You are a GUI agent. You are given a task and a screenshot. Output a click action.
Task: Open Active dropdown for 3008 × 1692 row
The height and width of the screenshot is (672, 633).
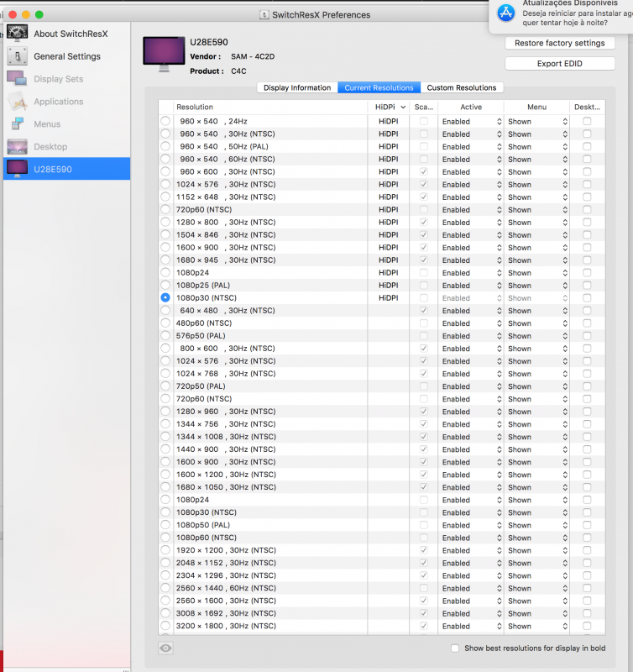(471, 613)
